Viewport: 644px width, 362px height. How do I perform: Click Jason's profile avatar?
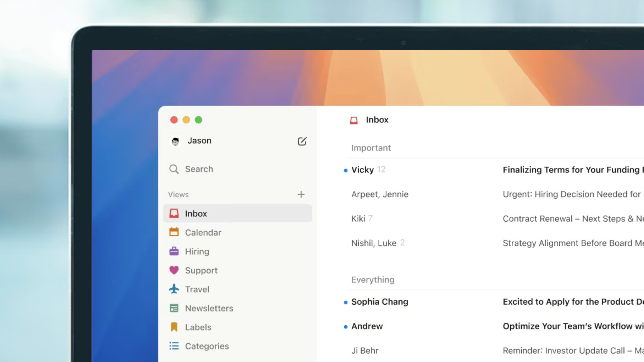pyautogui.click(x=175, y=141)
